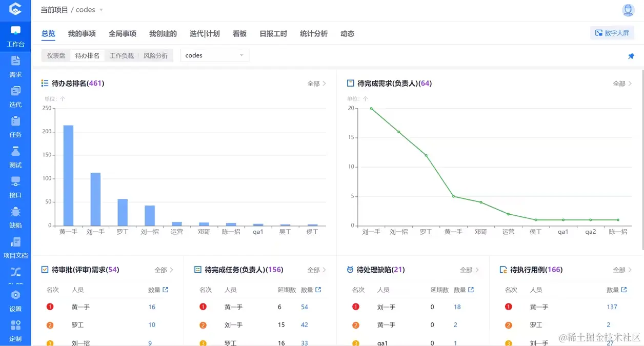The width and height of the screenshot is (644, 346).
Task: Click the user avatar icon
Action: pos(628,10)
